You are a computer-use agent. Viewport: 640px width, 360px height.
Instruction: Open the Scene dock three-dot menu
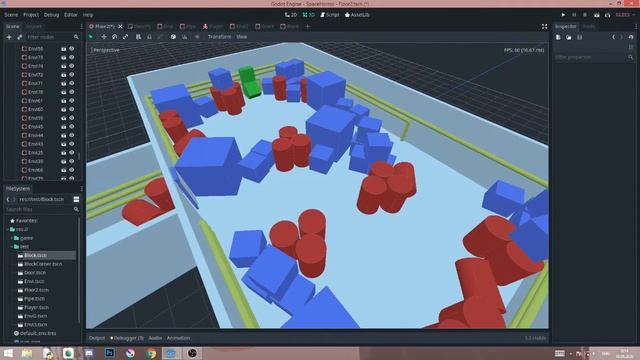tap(81, 27)
